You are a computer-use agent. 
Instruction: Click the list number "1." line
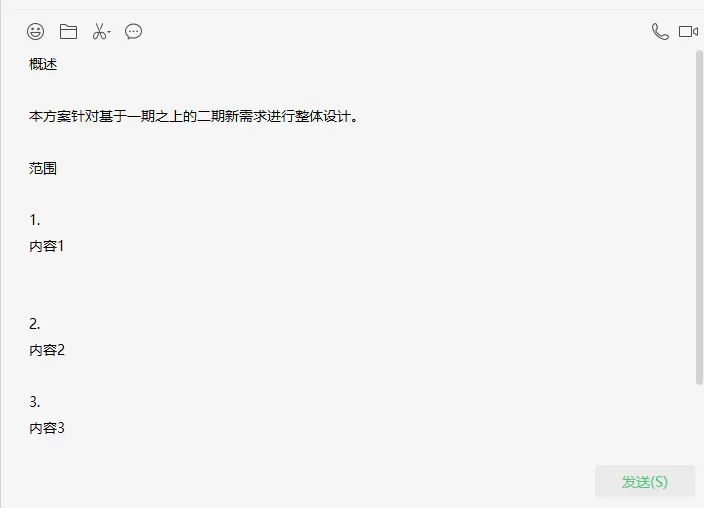tap(35, 220)
